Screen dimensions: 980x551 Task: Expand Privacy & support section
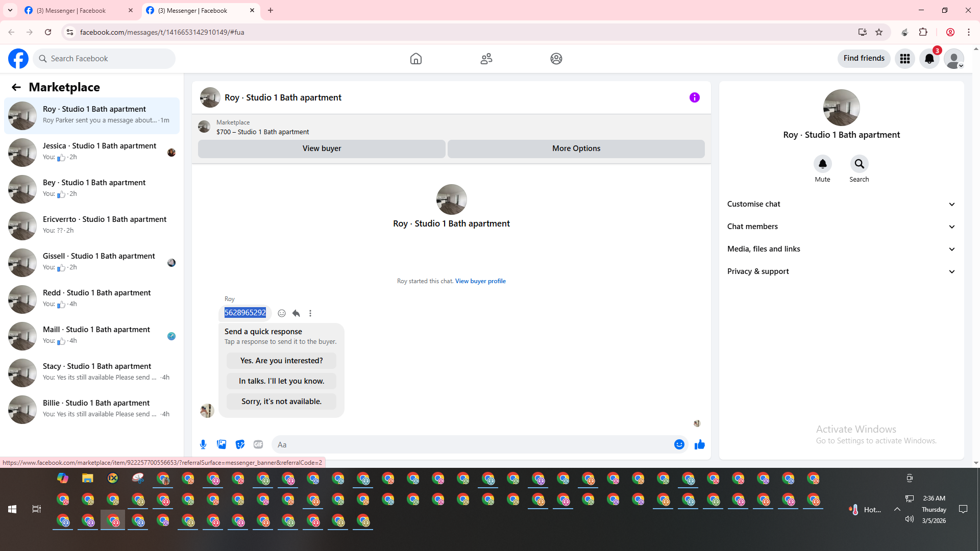[842, 271]
